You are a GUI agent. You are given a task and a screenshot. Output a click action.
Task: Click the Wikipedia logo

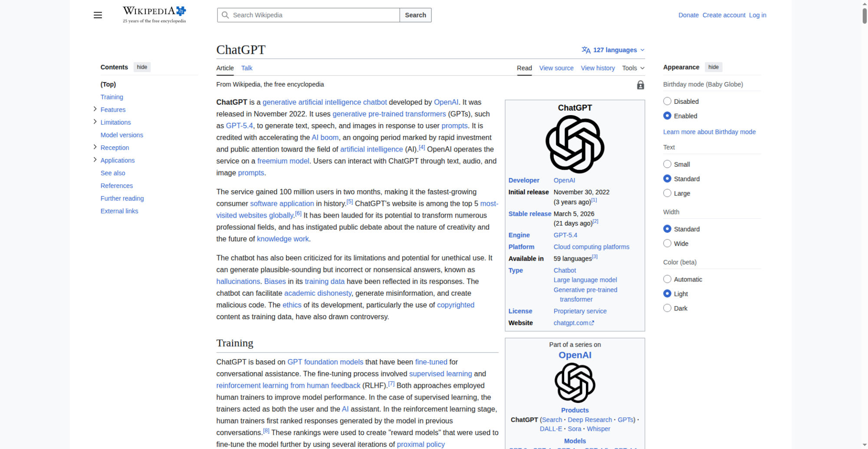pyautogui.click(x=154, y=15)
